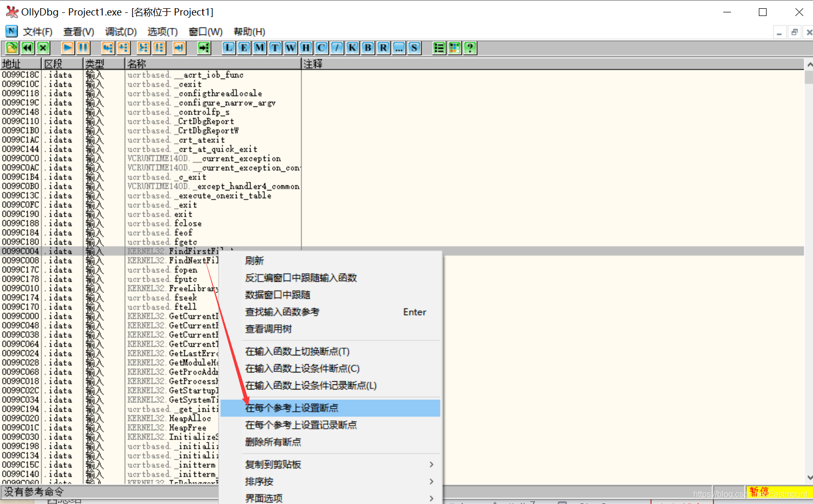The image size is (813, 504).
Task: Choose 反汇编窗口中跟随输入函数
Action: [x=330, y=278]
